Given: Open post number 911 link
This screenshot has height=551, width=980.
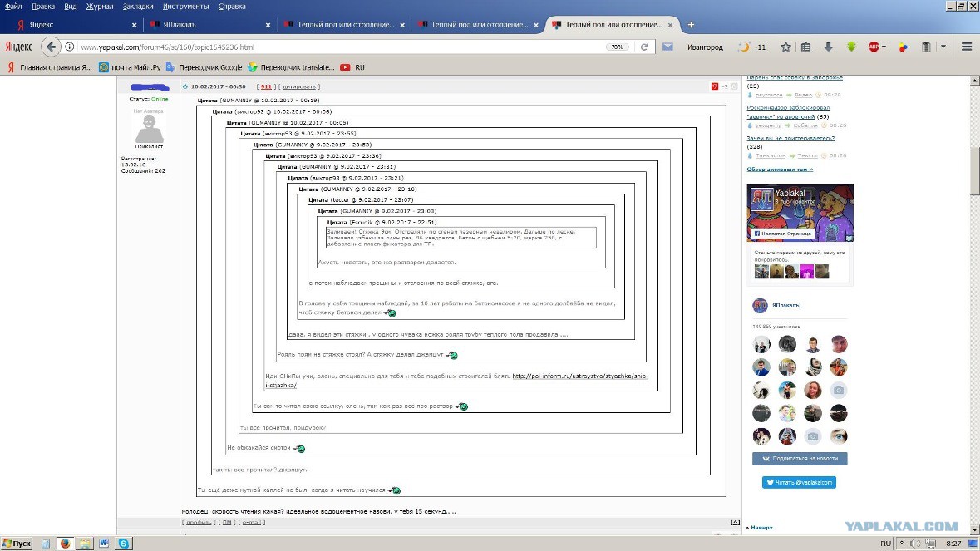Looking at the screenshot, I should coord(266,86).
